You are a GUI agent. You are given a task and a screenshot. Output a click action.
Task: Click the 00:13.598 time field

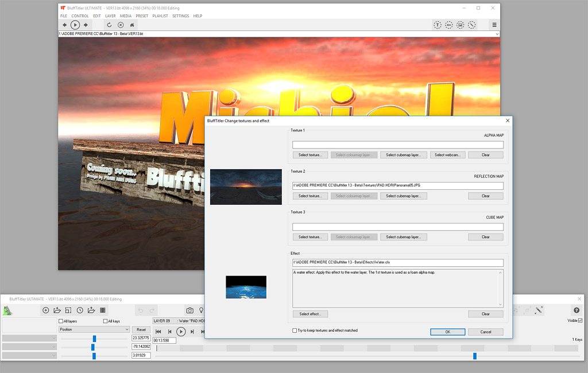pos(164,340)
